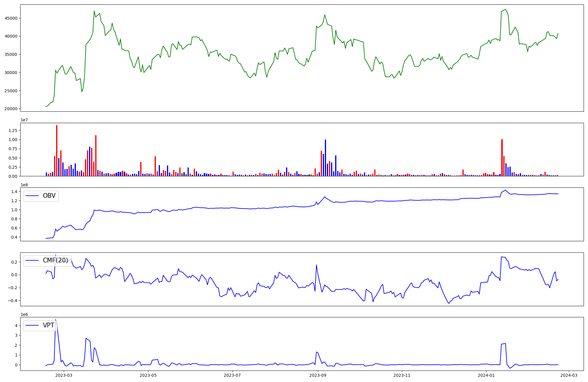
Task: Click the 2023-09 x-axis date label
Action: (x=318, y=375)
